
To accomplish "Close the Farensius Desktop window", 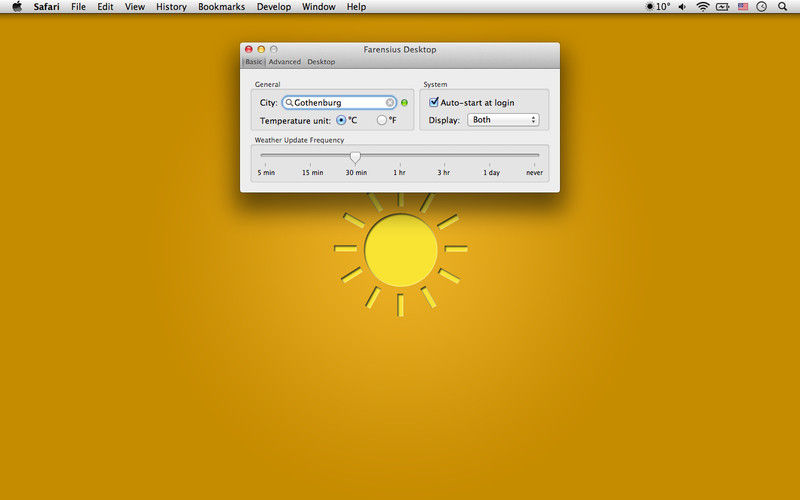I will pos(249,49).
